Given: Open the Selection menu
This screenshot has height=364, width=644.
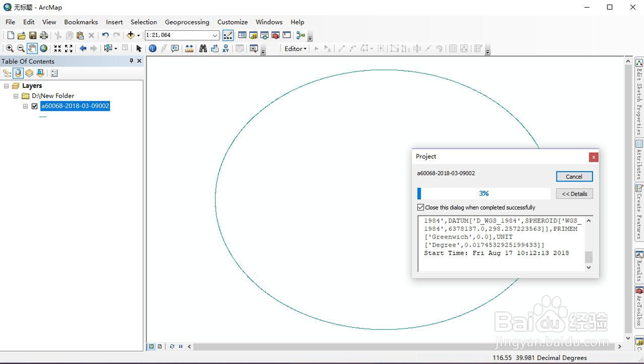Looking at the screenshot, I should [144, 22].
